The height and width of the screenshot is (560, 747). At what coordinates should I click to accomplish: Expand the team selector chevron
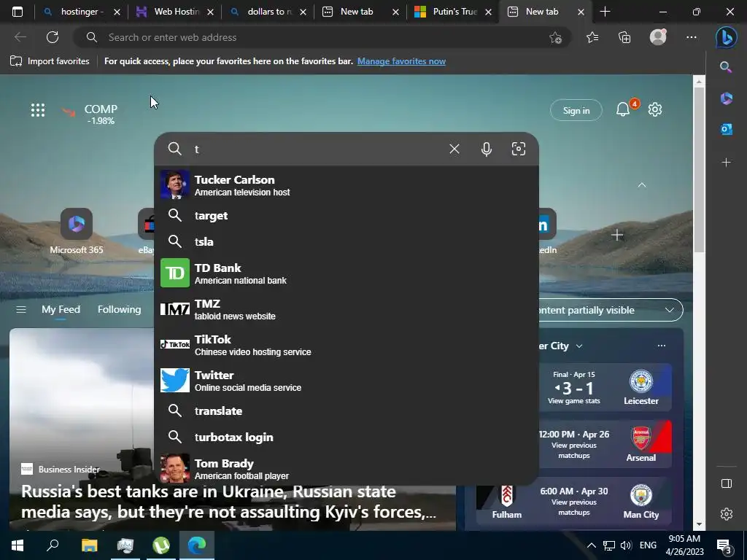click(x=578, y=346)
